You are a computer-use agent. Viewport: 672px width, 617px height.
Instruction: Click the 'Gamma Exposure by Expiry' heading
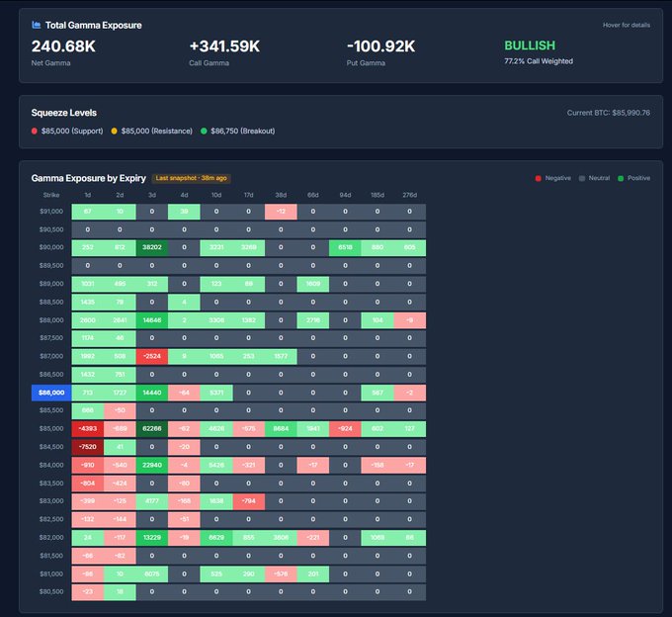pyautogui.click(x=89, y=178)
